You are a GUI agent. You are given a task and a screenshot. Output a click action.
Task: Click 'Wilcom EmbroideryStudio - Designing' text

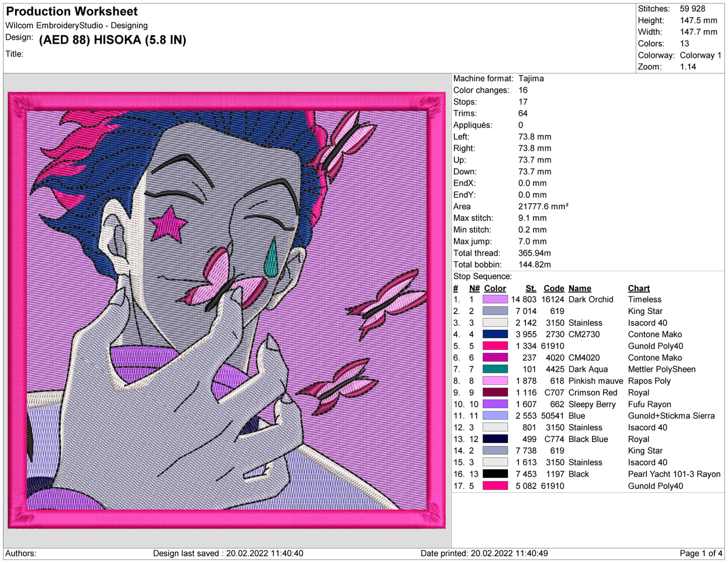[77, 25]
